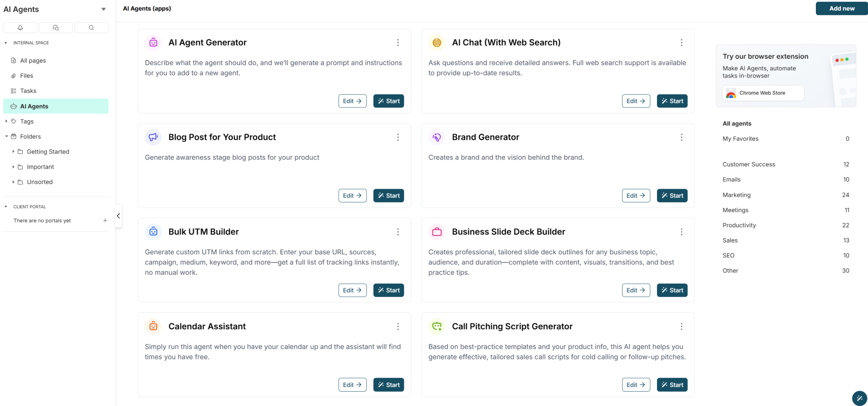This screenshot has height=406, width=868.
Task: Open the Bulk UTM Builder three-dot menu
Action: click(398, 232)
